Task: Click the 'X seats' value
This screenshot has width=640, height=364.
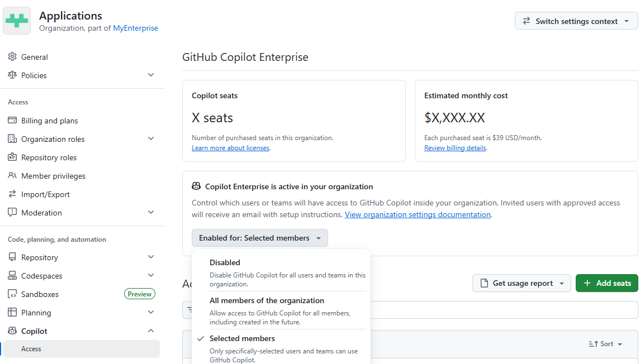Action: [x=212, y=118]
